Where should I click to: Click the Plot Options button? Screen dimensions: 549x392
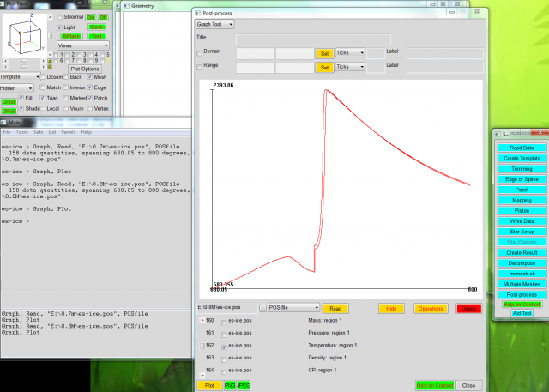[85, 68]
